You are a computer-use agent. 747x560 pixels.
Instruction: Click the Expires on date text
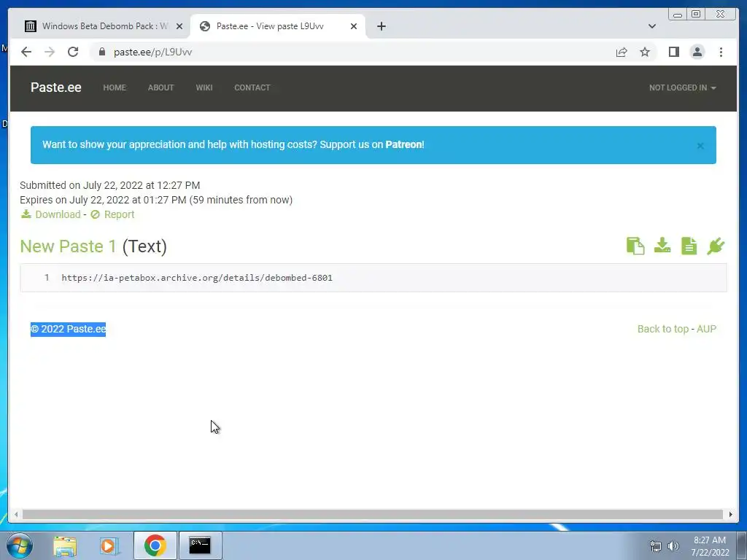156,200
